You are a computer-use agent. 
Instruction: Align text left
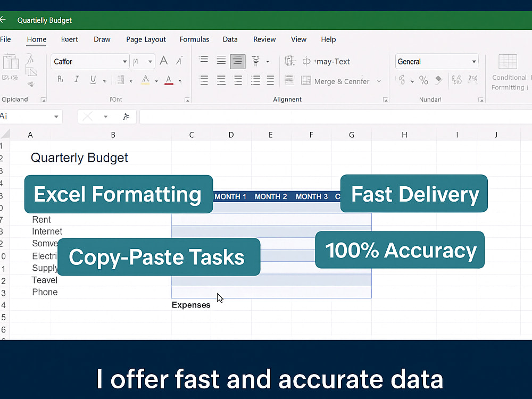[204, 80]
